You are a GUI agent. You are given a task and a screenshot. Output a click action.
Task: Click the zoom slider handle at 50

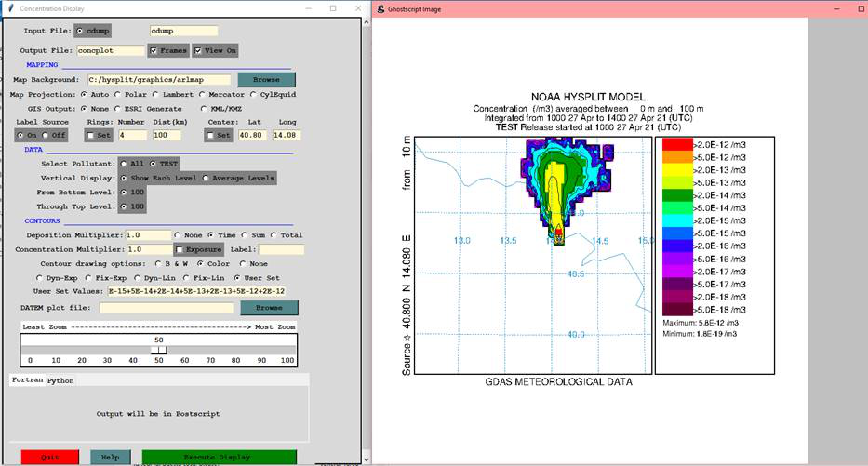tap(159, 350)
